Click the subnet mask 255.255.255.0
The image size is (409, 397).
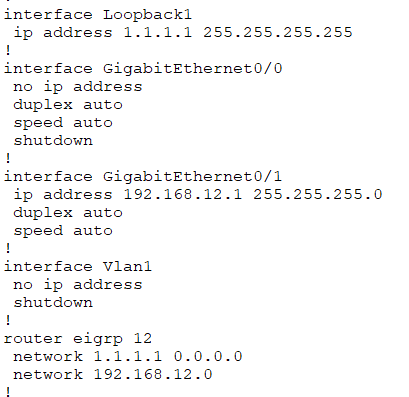coord(318,195)
